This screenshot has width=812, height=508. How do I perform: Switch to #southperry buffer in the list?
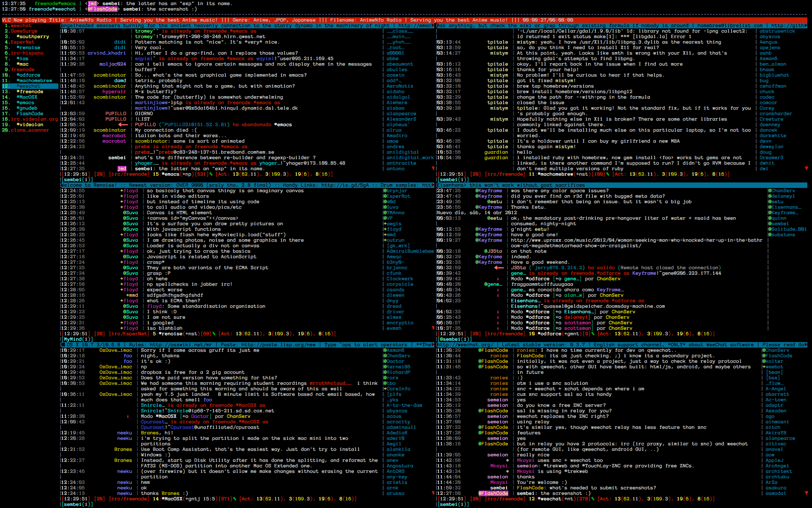pos(33,37)
